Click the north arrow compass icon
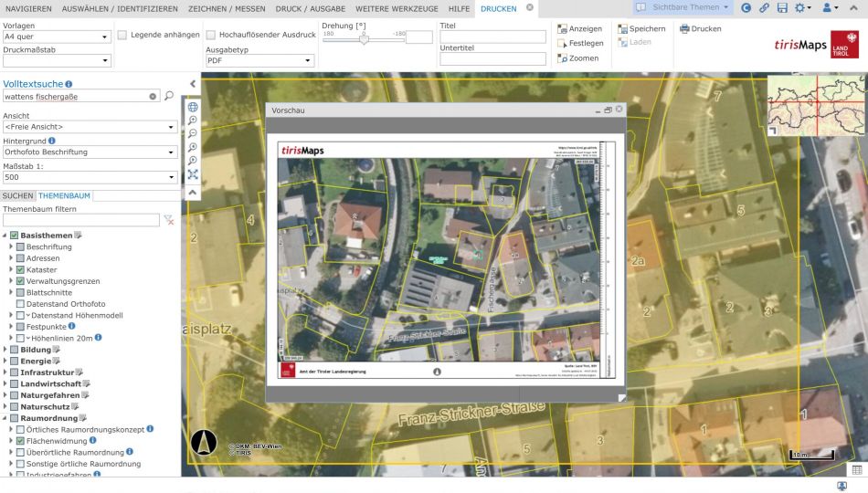Image resolution: width=868 pixels, height=493 pixels. (204, 443)
